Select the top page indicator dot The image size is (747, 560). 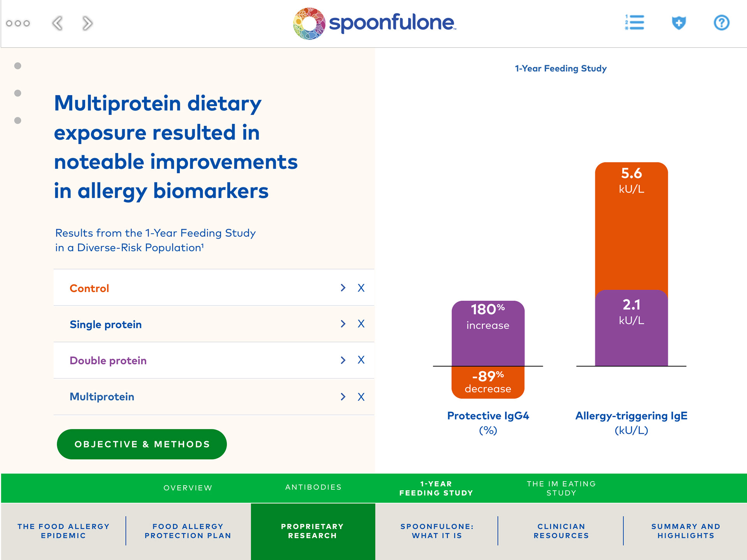[x=18, y=66]
